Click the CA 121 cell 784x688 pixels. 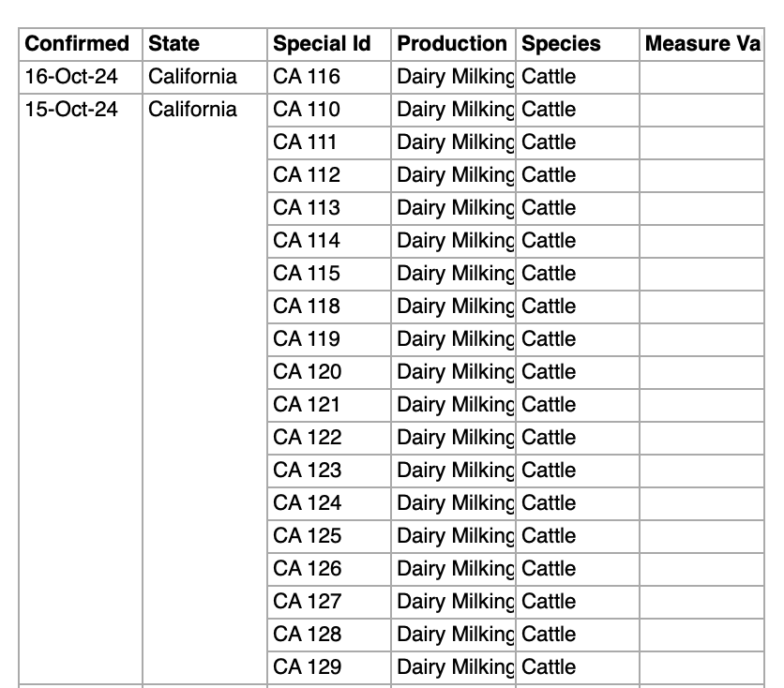point(307,405)
